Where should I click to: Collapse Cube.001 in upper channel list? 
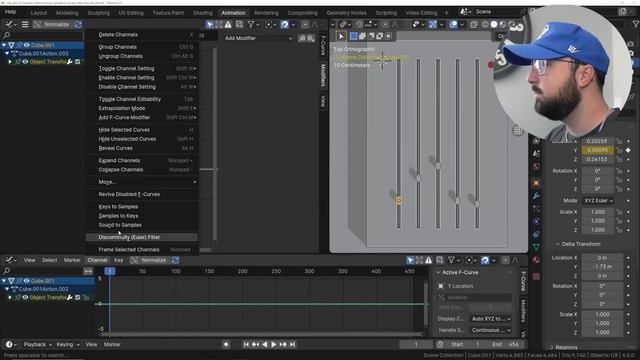pos(4,45)
